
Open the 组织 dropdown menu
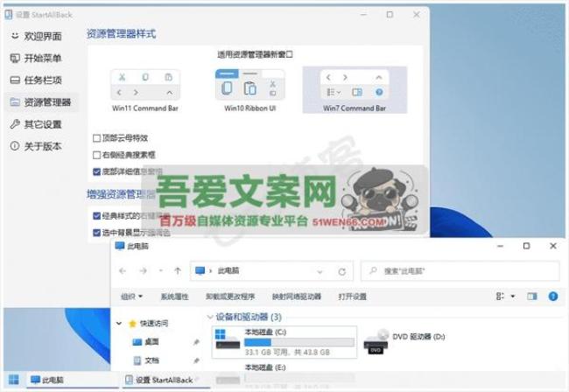tap(131, 297)
